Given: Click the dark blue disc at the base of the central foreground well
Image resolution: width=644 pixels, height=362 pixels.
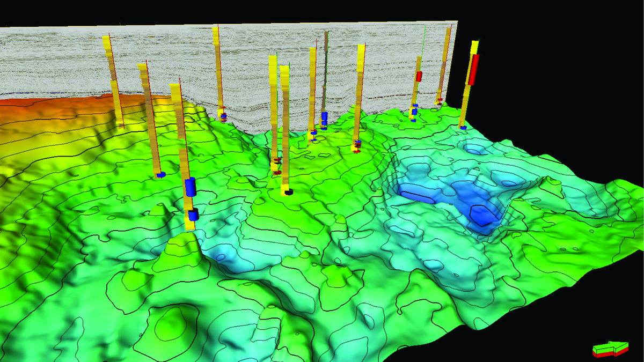Looking at the screenshot, I should coord(288,191).
